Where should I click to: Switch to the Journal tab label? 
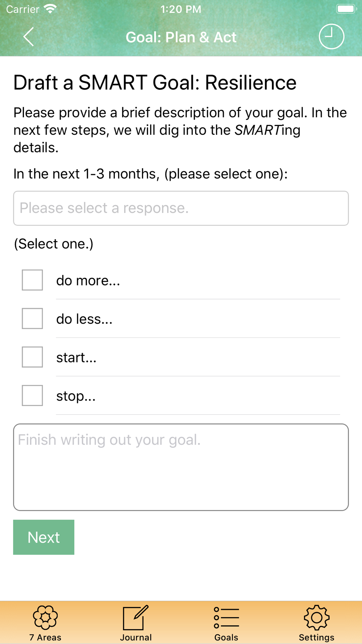pos(136,637)
